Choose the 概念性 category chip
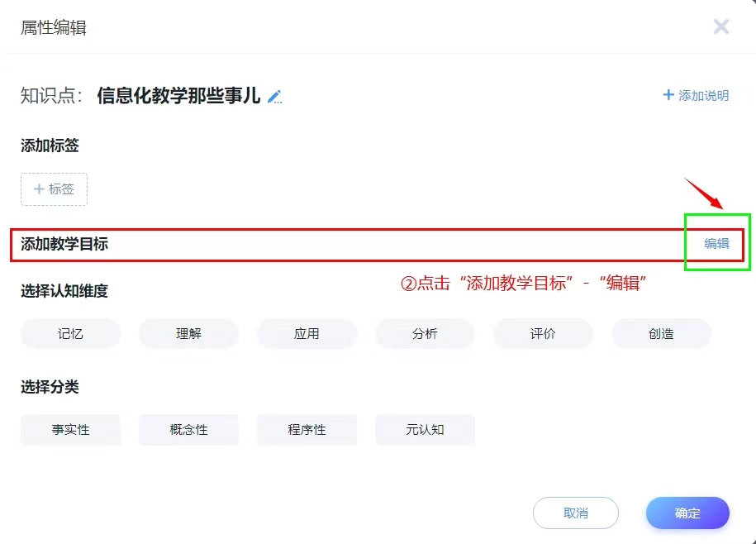Screen dimensions: 756x544 click(x=188, y=430)
